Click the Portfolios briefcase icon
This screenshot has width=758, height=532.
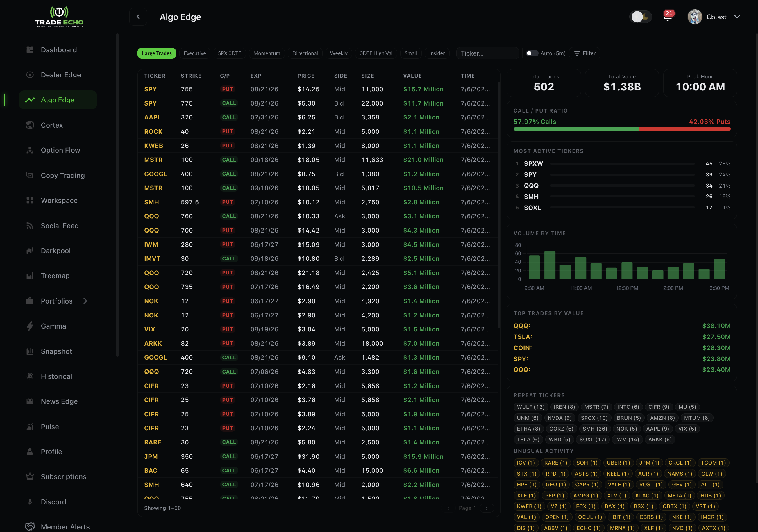point(30,301)
